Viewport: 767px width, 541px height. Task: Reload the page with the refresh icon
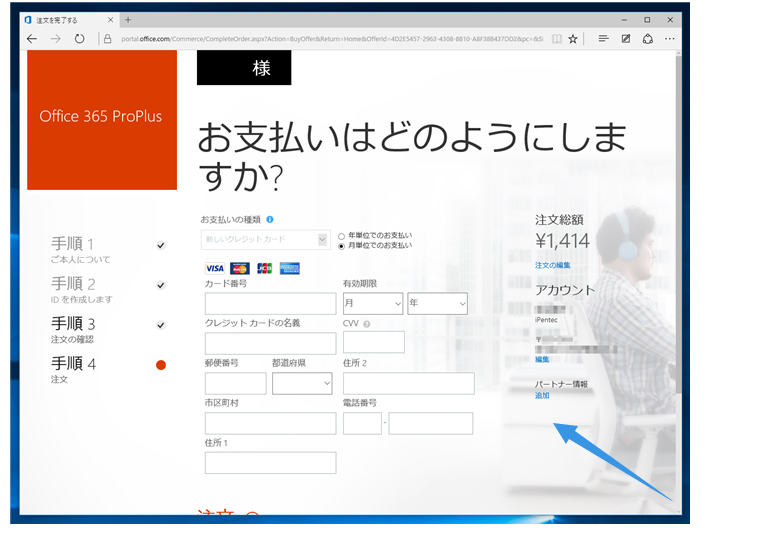coord(79,39)
